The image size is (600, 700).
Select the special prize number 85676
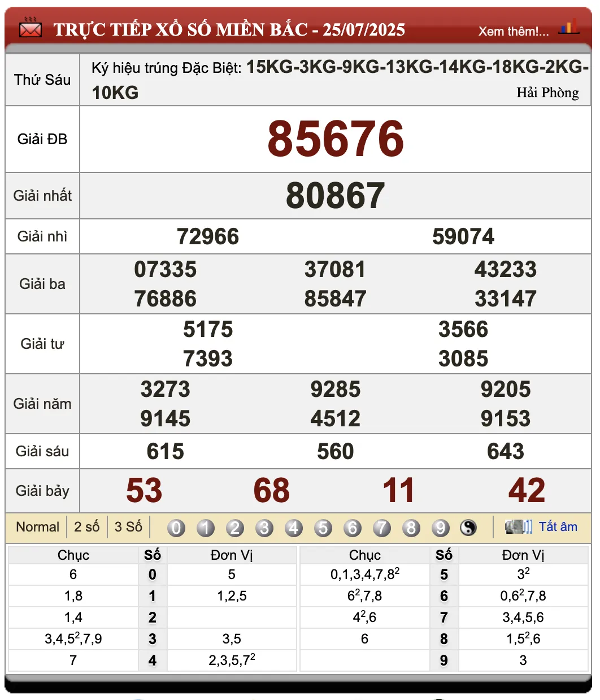tap(336, 139)
